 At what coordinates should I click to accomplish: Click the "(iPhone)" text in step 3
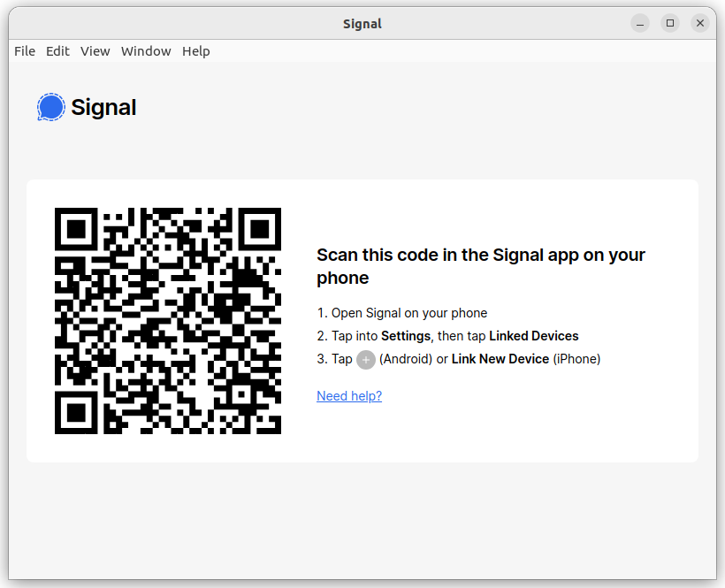(x=576, y=359)
